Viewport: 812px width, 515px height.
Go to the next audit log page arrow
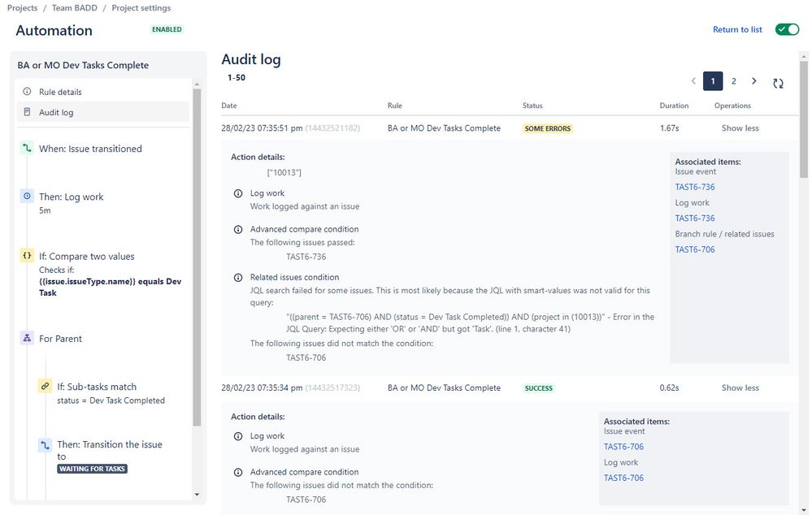point(754,80)
